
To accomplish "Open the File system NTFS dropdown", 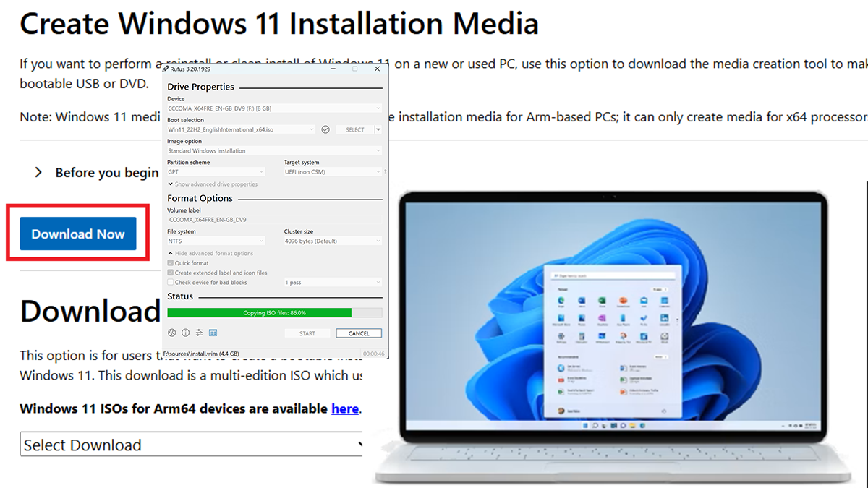I will pos(216,241).
